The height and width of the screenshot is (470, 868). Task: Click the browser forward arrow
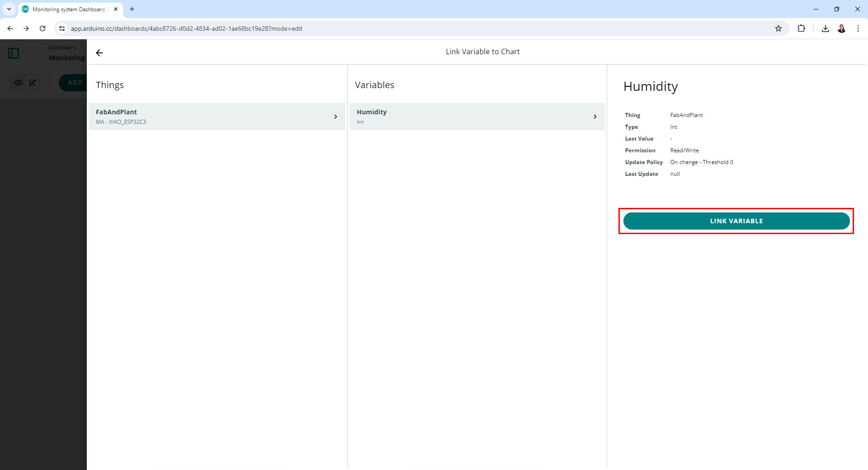[x=26, y=28]
